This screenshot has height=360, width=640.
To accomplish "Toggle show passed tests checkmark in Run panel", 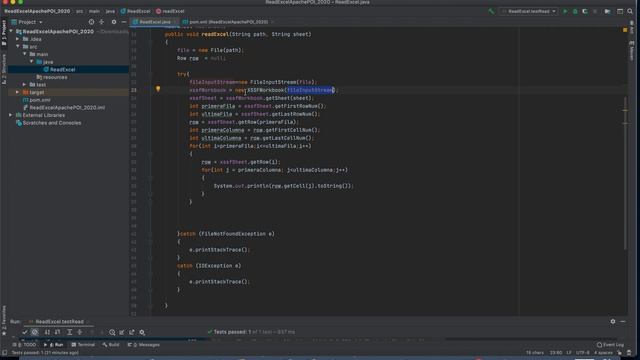I will click(x=24, y=332).
